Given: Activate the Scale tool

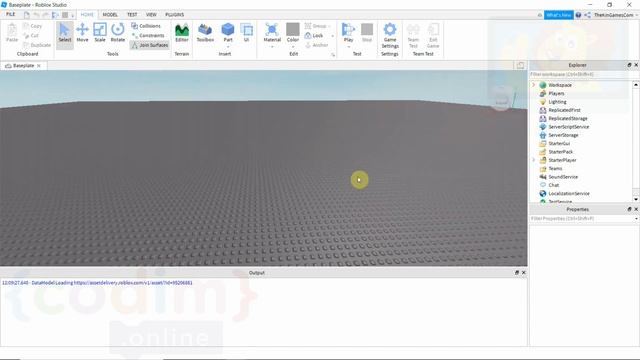Looking at the screenshot, I should (x=100, y=33).
